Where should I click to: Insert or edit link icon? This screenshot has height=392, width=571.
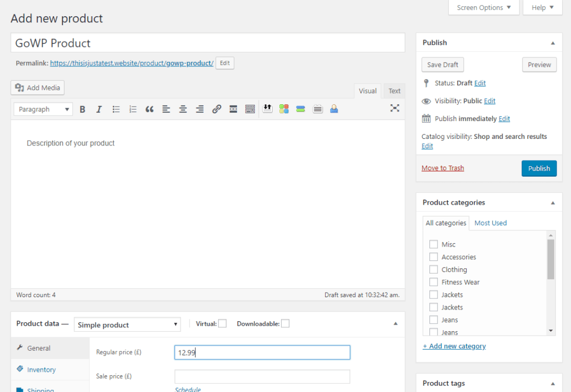[x=216, y=109]
